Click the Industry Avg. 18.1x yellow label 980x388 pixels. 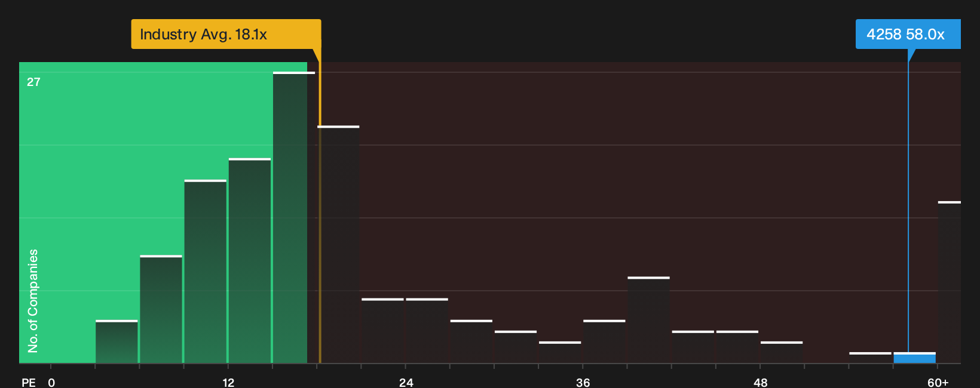click(226, 34)
